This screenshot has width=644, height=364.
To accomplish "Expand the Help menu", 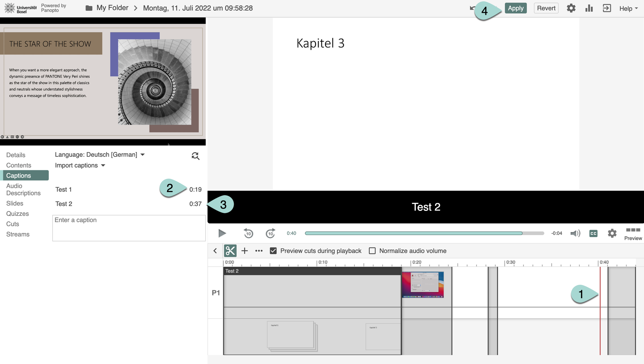I will 628,8.
